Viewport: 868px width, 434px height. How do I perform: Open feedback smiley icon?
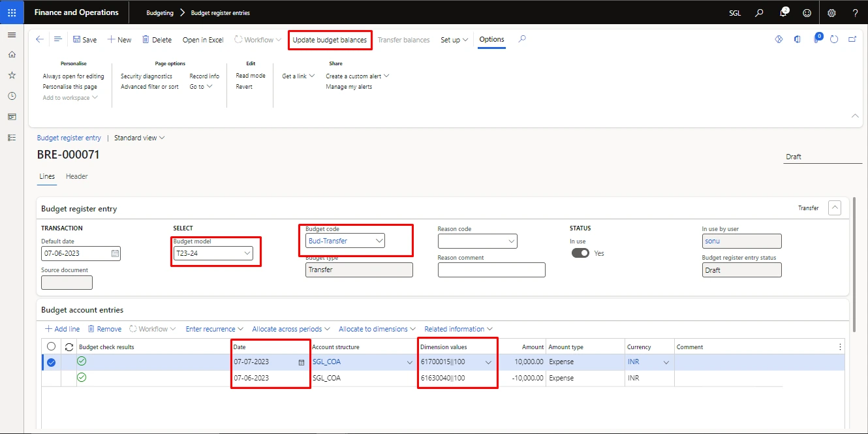pyautogui.click(x=807, y=12)
